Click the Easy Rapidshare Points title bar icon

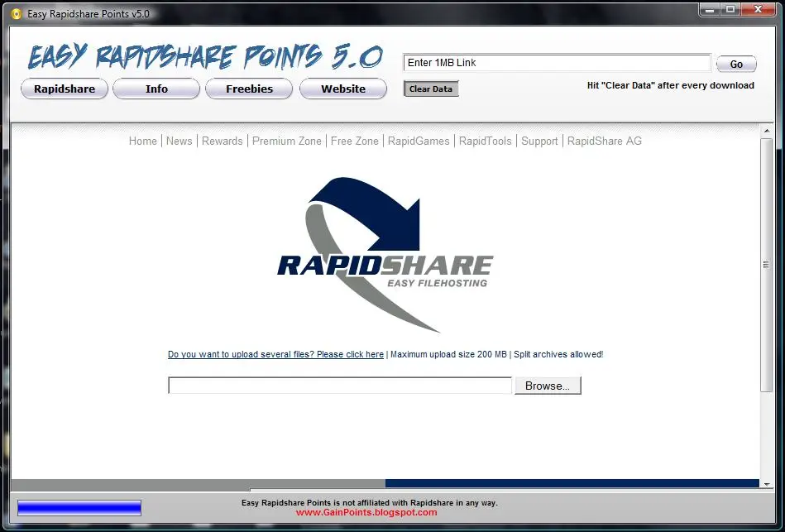pos(17,13)
